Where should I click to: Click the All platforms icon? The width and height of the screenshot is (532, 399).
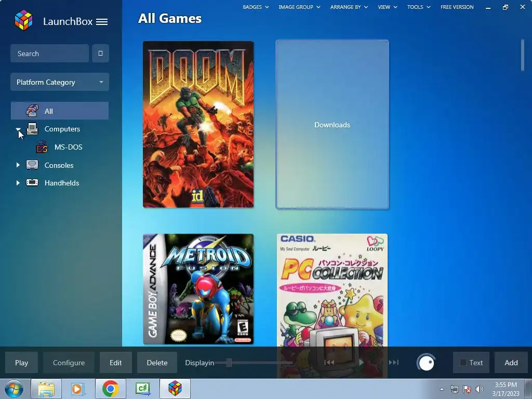click(32, 111)
